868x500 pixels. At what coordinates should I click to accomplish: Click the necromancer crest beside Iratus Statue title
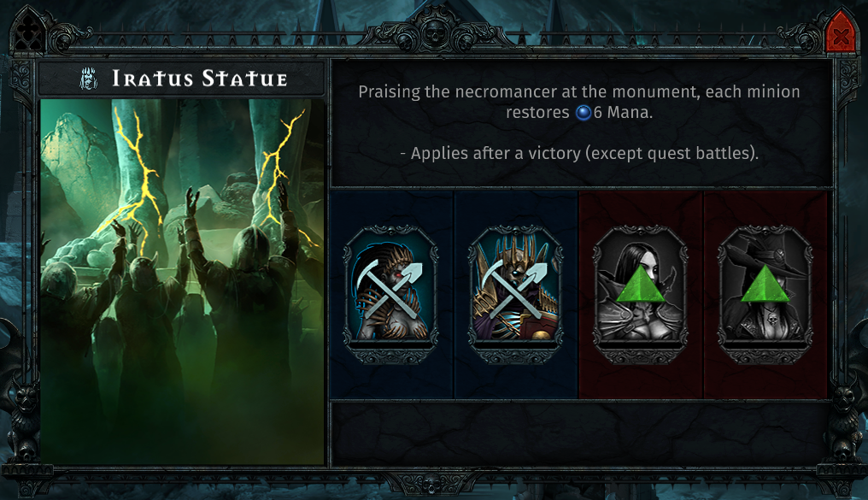pyautogui.click(x=90, y=78)
